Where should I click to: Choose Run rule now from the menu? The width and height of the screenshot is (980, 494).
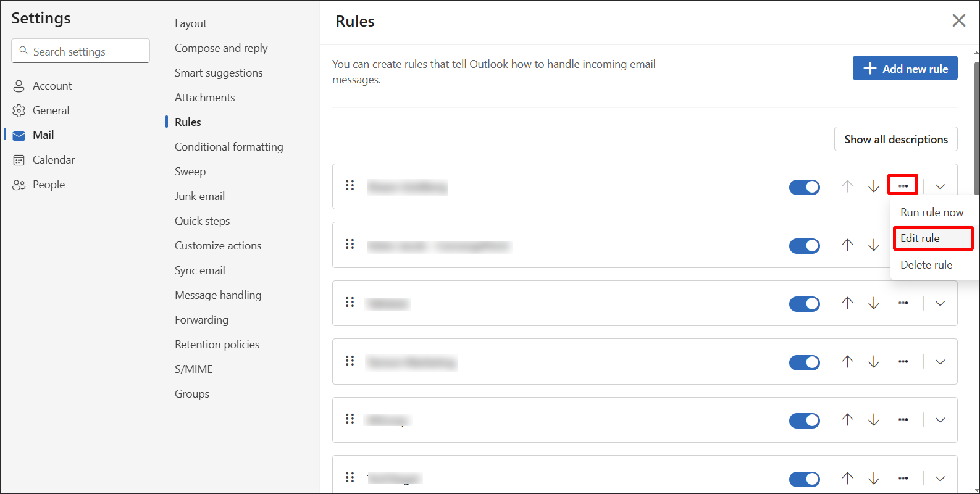(x=931, y=212)
